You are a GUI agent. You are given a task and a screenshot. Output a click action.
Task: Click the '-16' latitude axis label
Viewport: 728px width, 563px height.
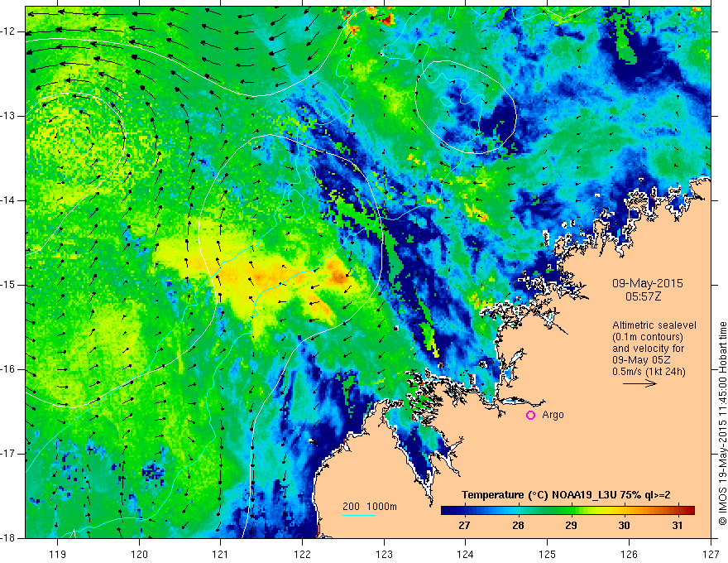pos(8,369)
